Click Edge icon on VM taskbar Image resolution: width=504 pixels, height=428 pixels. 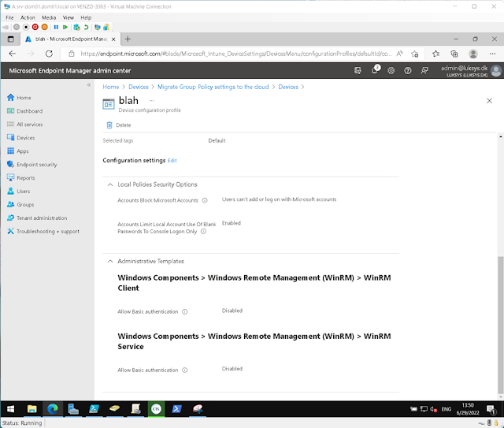pyautogui.click(x=53, y=409)
